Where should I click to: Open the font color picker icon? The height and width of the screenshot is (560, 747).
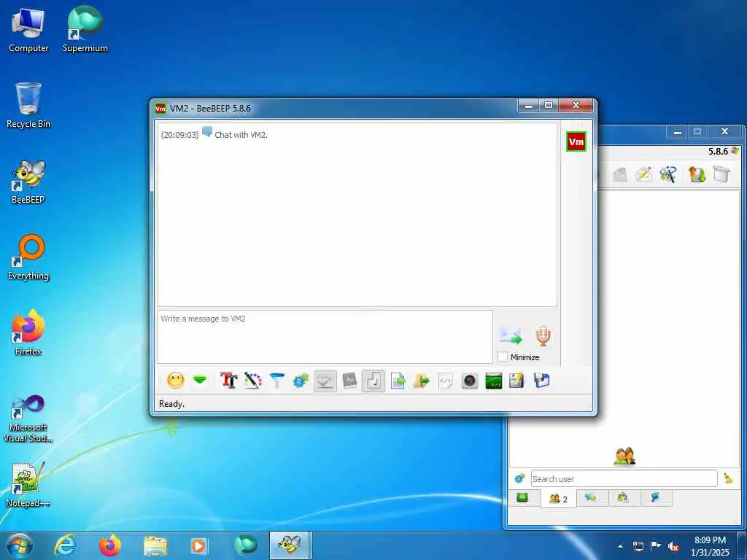tap(253, 381)
